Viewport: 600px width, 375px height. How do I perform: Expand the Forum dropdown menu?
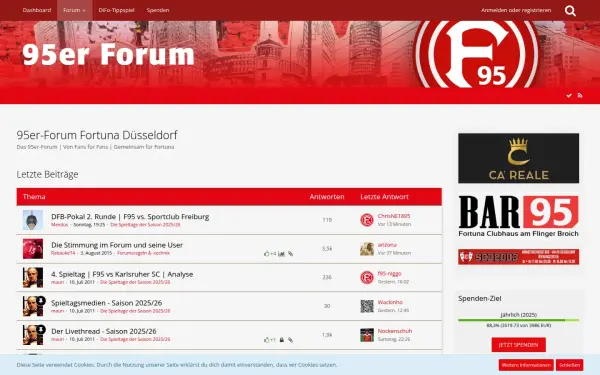(75, 10)
